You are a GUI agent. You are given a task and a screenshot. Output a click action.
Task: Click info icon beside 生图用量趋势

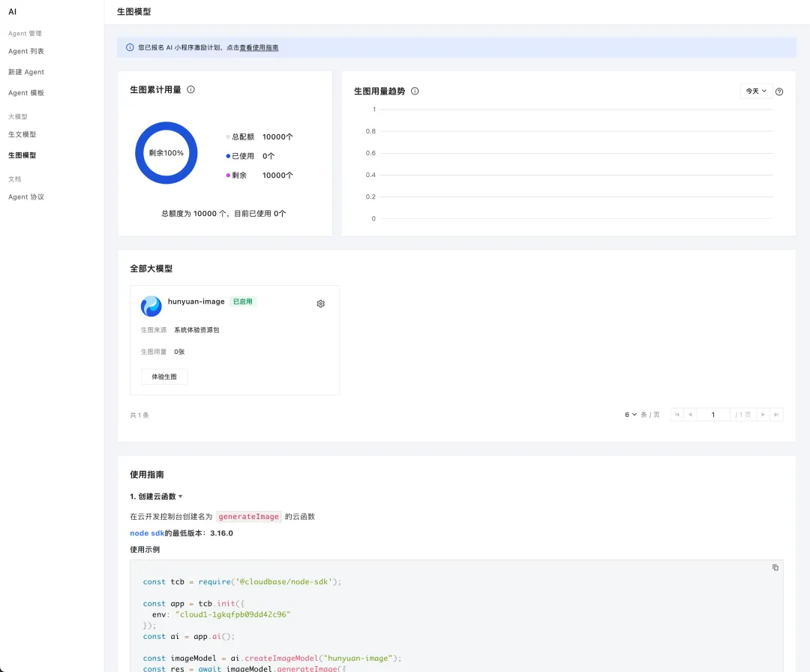[x=415, y=91]
